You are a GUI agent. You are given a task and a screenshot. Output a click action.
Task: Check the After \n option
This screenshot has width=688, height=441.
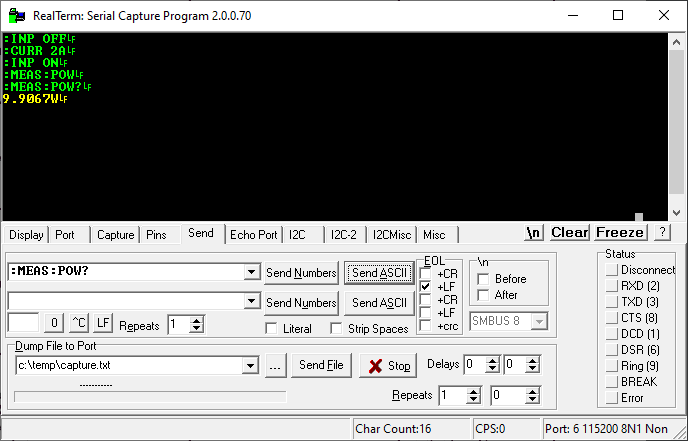pos(483,295)
